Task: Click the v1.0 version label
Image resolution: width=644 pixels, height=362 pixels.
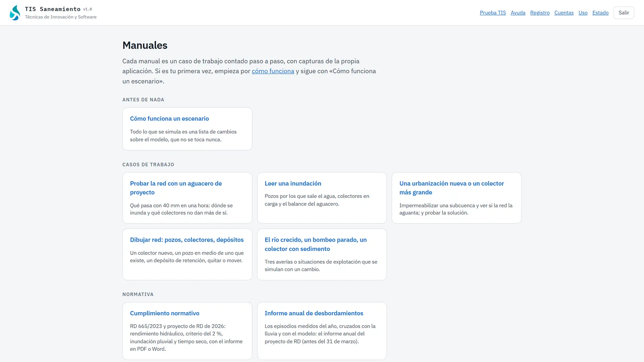Action: 88,9
